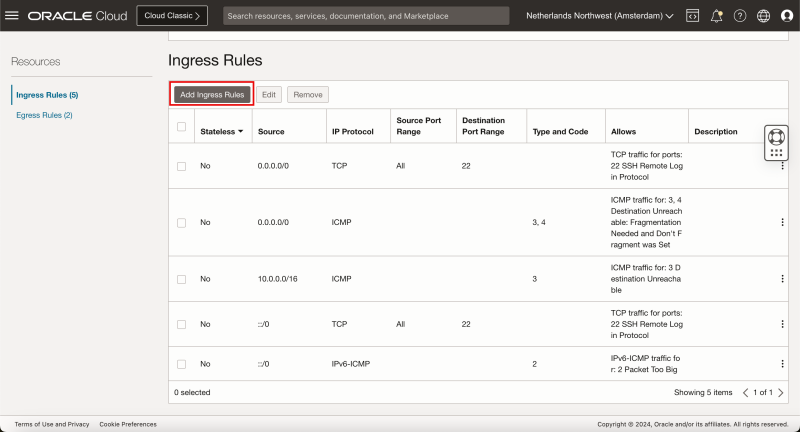Click the life buoy support widget
The height and width of the screenshot is (432, 800).
[x=777, y=137]
